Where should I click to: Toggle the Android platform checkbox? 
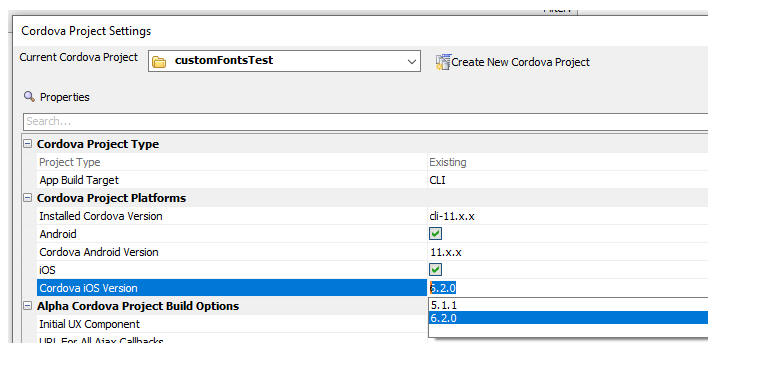click(x=436, y=234)
